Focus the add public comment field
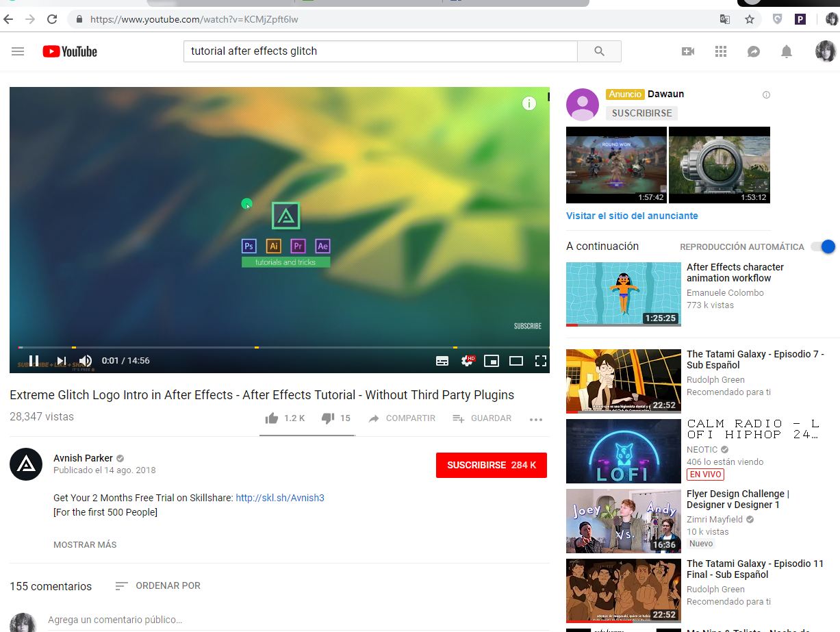 point(298,620)
